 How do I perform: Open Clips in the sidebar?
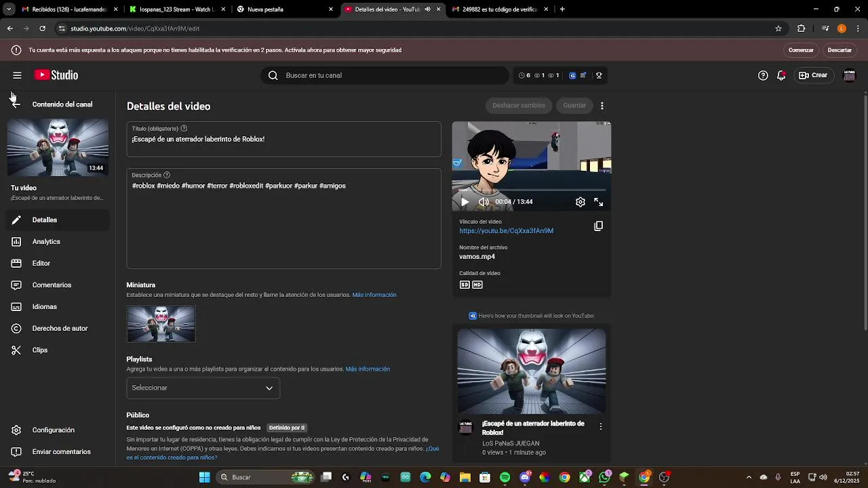pyautogui.click(x=58, y=350)
